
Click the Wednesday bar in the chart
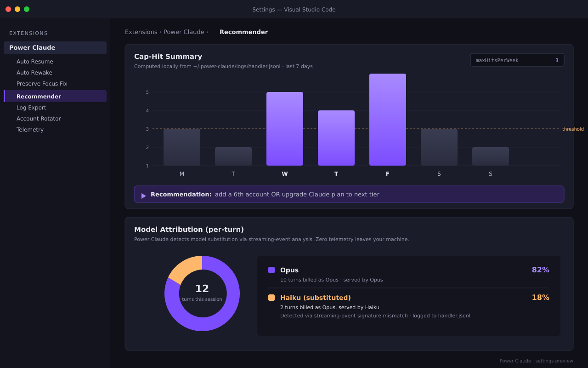285,129
